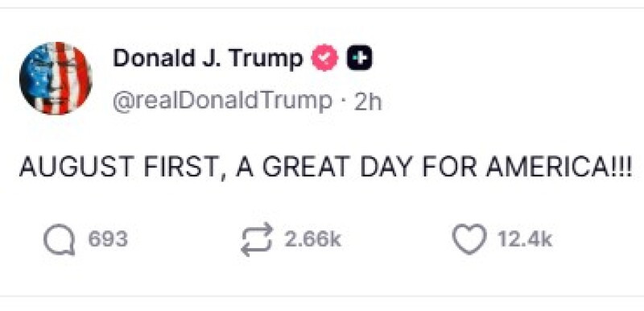Click the red verified checkmark badge
The height and width of the screenshot is (311, 644).
[325, 58]
